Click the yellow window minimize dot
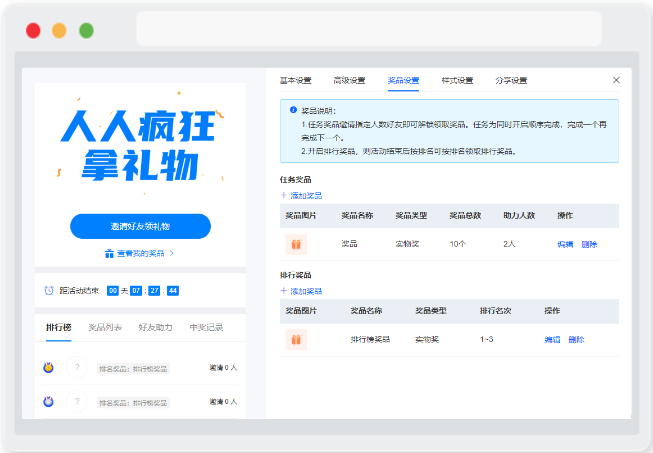This screenshot has width=653, height=453. point(59,30)
